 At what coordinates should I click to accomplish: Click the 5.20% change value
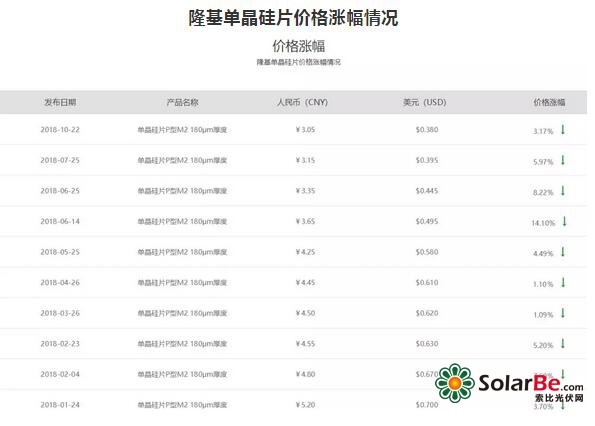coord(543,345)
